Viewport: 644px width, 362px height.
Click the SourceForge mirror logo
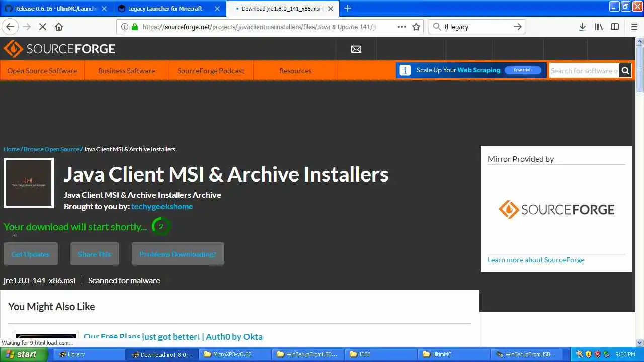point(556,210)
